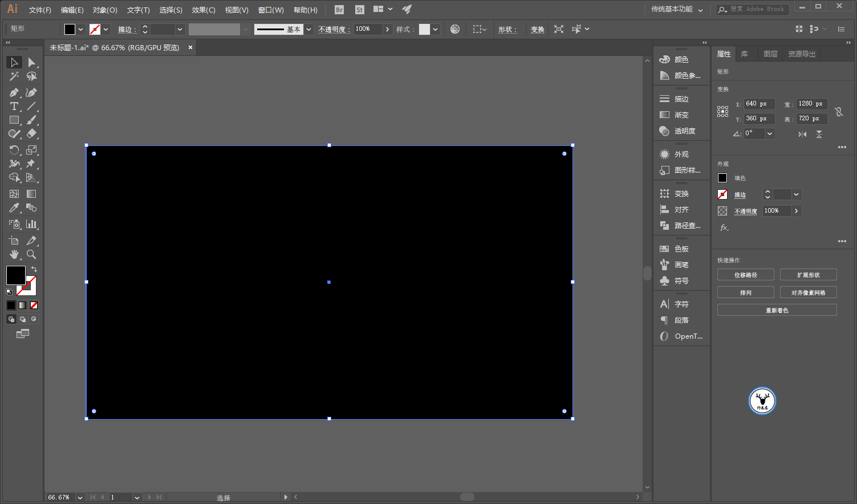
Task: Open the 外观 (Appearance) panel
Action: (681, 154)
